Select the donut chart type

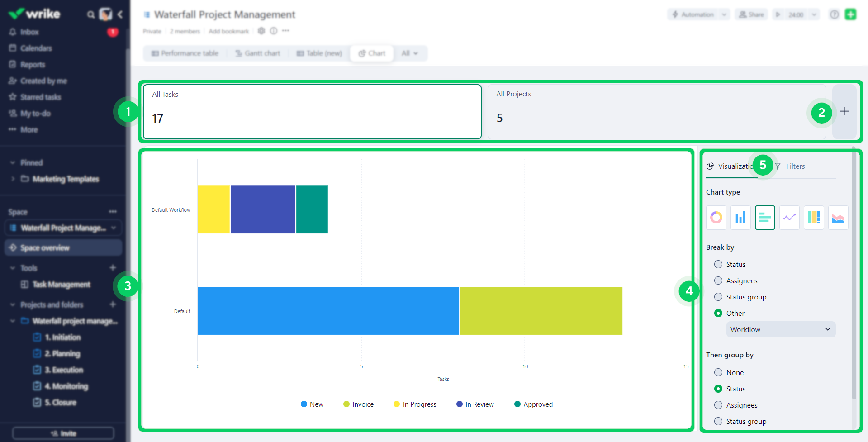click(x=716, y=218)
